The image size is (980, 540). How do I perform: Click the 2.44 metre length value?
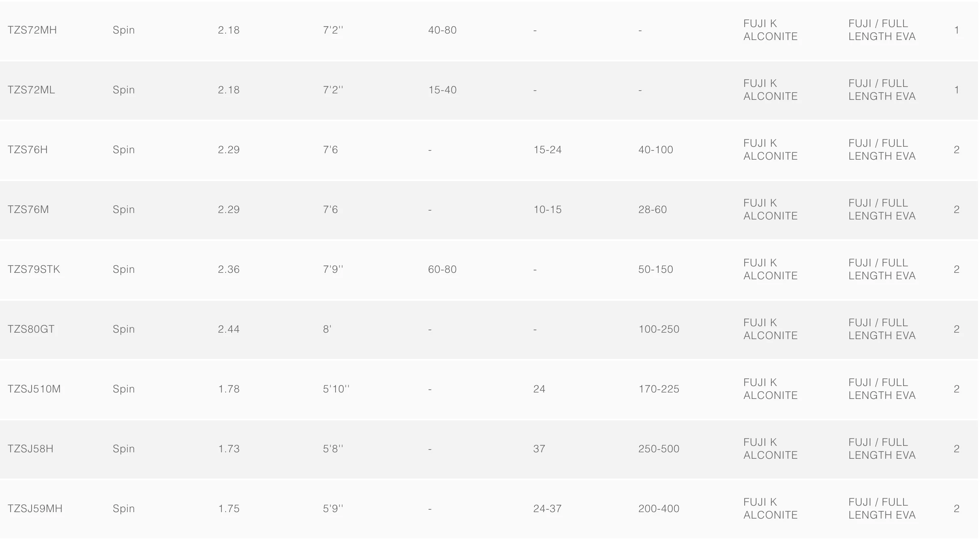pyautogui.click(x=228, y=329)
